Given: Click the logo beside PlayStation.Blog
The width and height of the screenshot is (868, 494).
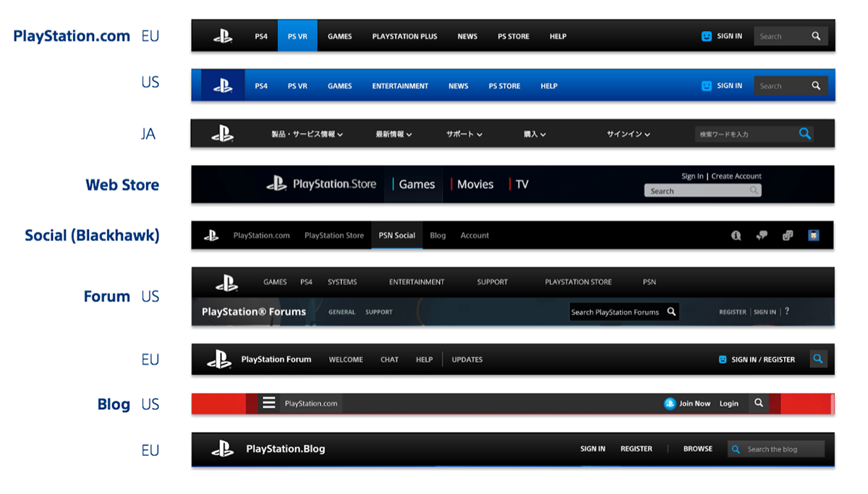Looking at the screenshot, I should click(x=223, y=449).
